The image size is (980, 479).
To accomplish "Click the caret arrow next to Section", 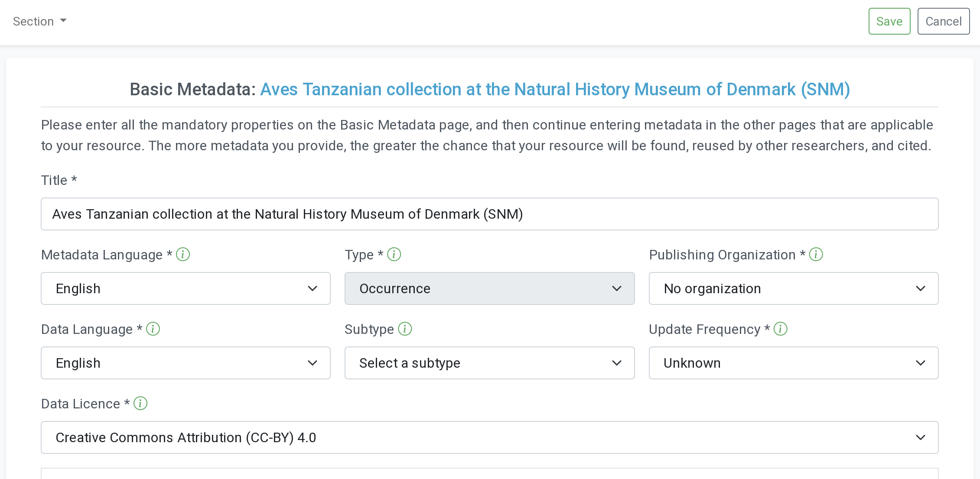I will pyautogui.click(x=63, y=21).
